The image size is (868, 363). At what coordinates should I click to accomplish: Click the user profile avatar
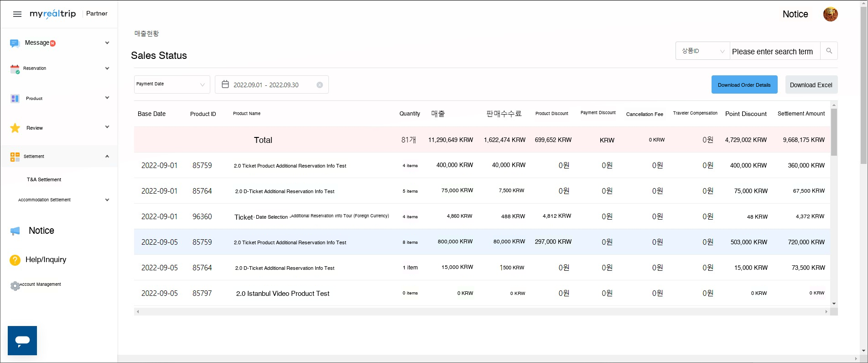830,14
